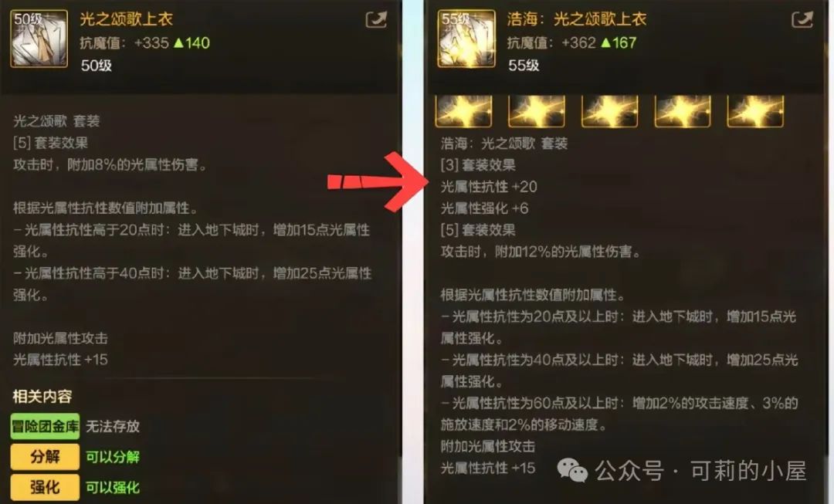Click the WeChat logo in watermark
834x504 pixels.
pyautogui.click(x=572, y=471)
